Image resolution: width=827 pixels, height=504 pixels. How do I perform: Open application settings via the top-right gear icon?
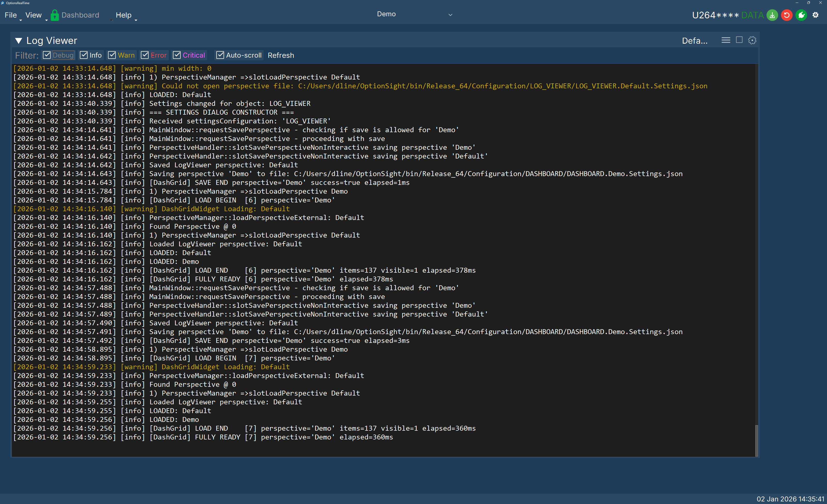[816, 15]
